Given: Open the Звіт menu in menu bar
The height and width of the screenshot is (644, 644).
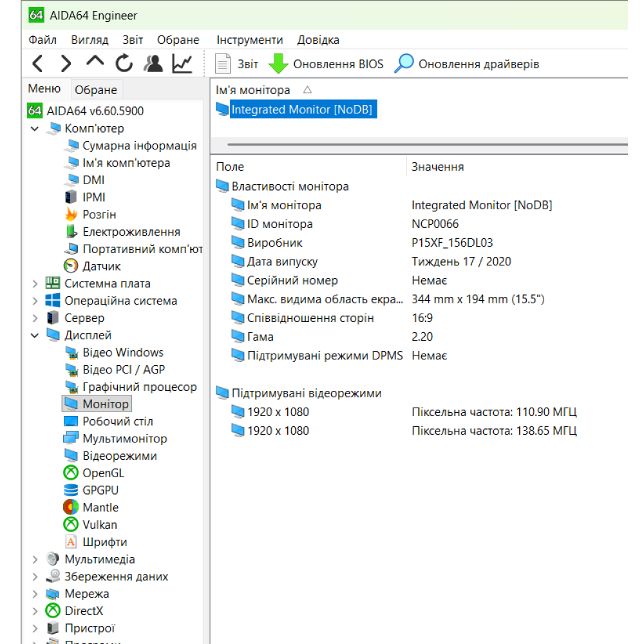Looking at the screenshot, I should (133, 40).
